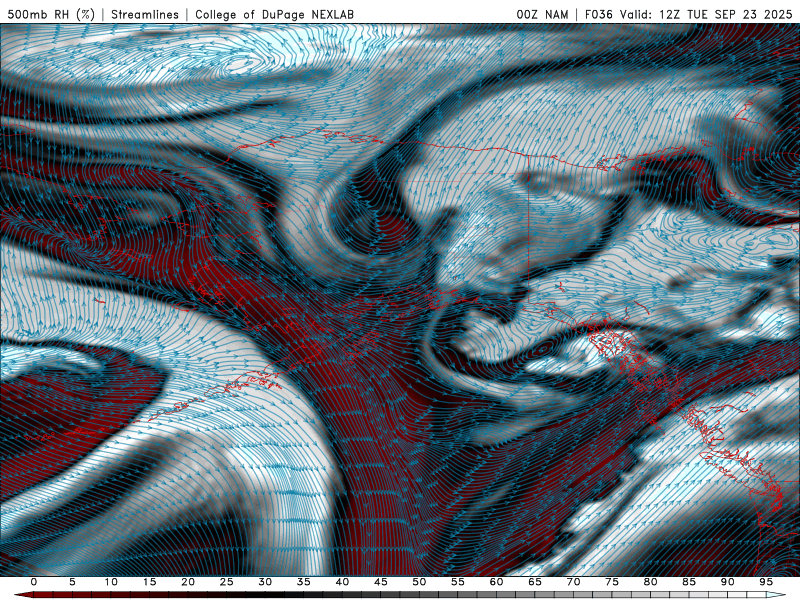This screenshot has height=600, width=800.
Task: Click the '500mb RH (%)' title text
Action: pyautogui.click(x=51, y=14)
